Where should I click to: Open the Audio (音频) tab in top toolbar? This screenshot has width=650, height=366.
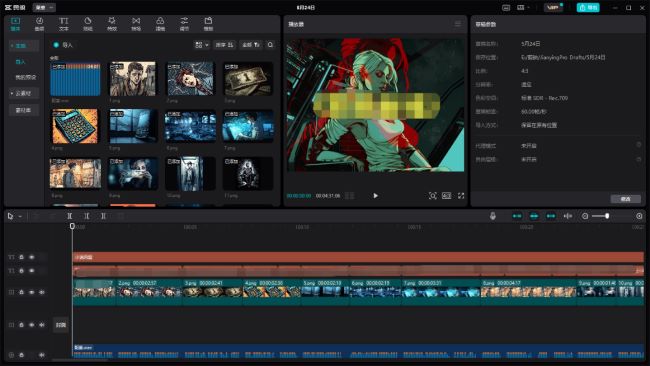click(39, 24)
